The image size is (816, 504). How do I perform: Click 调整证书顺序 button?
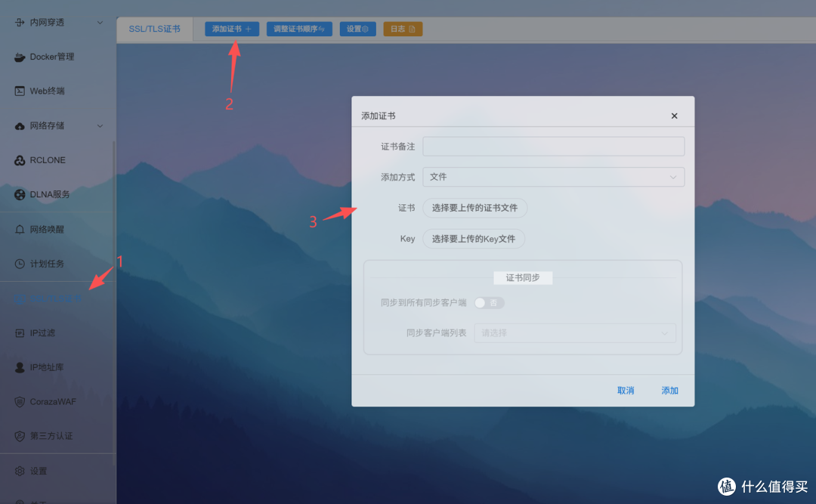click(x=299, y=29)
